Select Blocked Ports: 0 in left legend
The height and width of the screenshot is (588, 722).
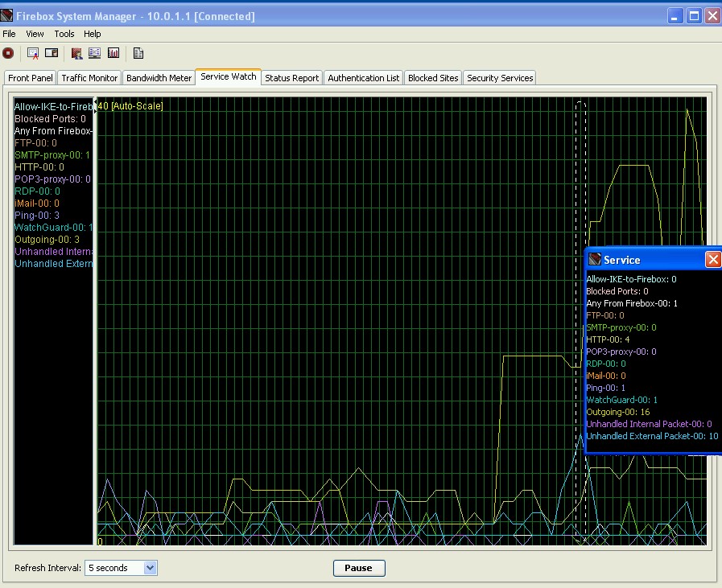tap(50, 119)
